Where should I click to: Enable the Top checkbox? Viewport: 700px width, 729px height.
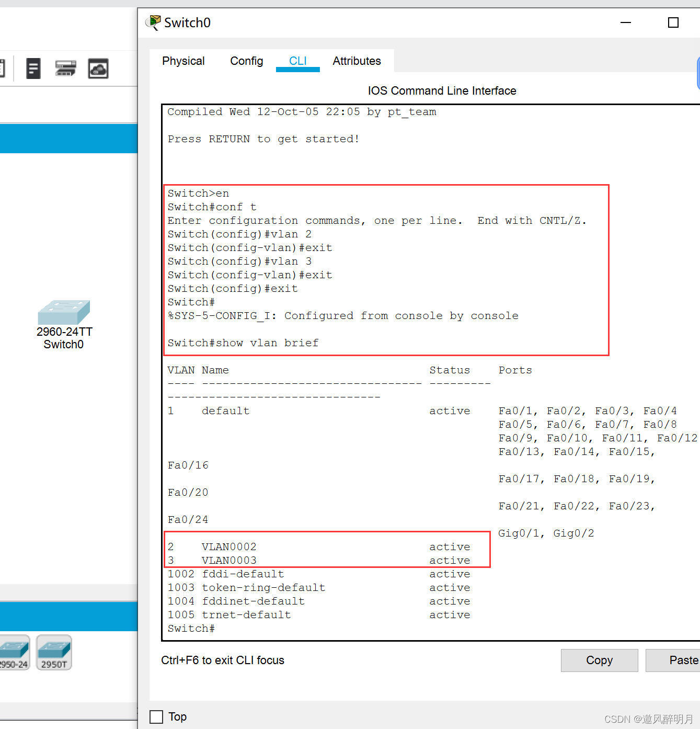pos(156,716)
